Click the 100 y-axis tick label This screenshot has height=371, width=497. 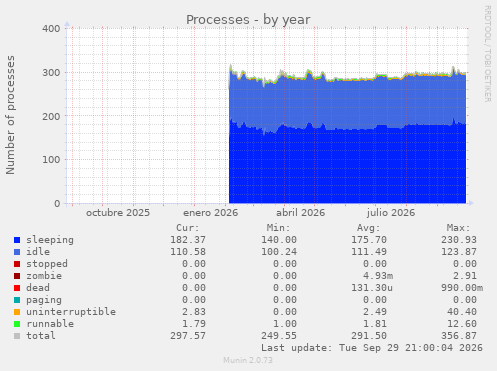tap(51, 160)
